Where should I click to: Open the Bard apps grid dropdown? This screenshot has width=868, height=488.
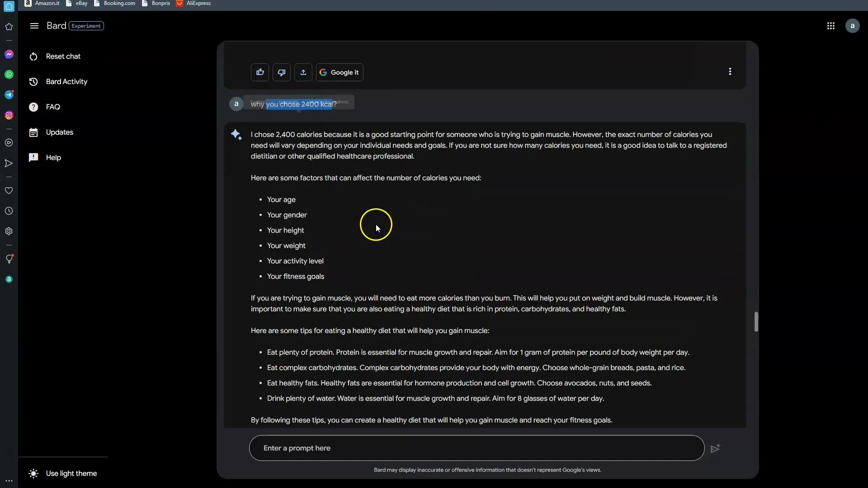click(830, 25)
